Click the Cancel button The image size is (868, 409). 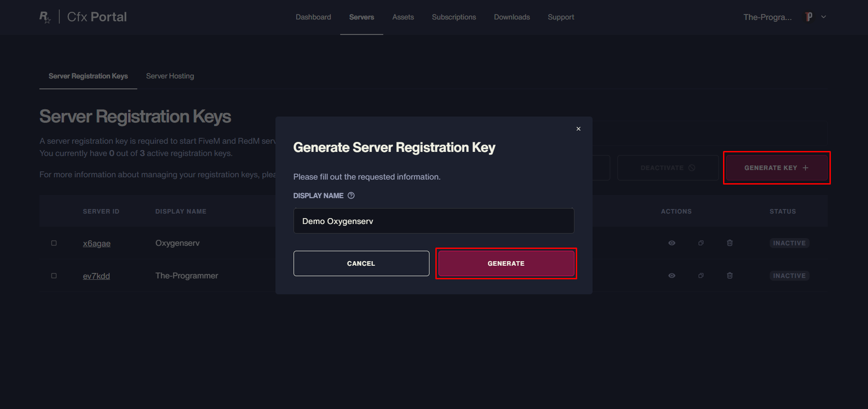361,263
